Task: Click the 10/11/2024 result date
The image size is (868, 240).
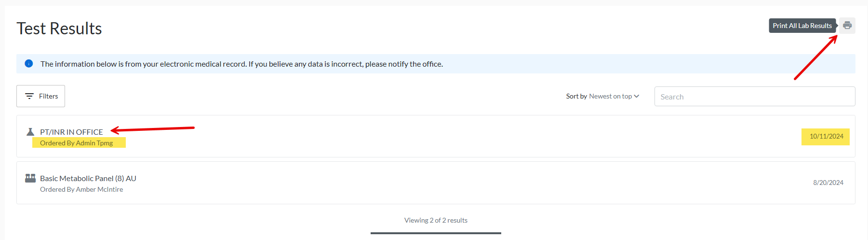Action: click(x=826, y=136)
